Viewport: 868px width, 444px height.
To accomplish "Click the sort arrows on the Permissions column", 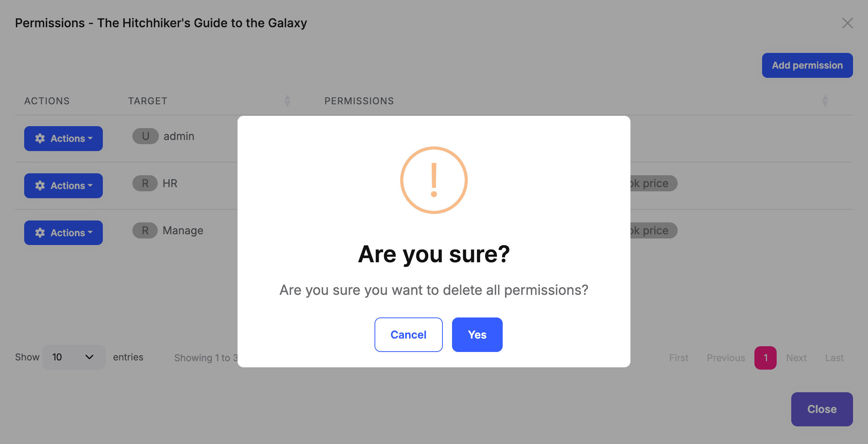I will (825, 100).
